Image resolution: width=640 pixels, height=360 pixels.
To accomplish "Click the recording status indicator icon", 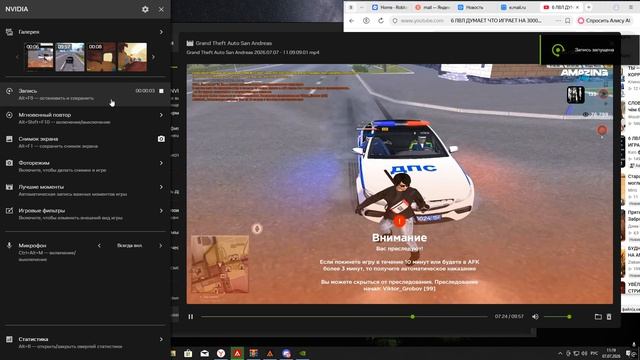I will pyautogui.click(x=558, y=50).
